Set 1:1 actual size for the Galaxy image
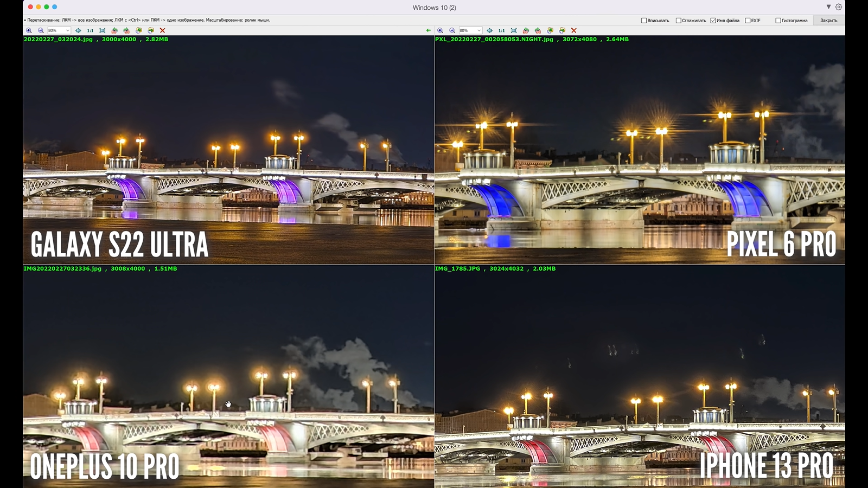Image resolution: width=868 pixels, height=488 pixels. click(90, 30)
